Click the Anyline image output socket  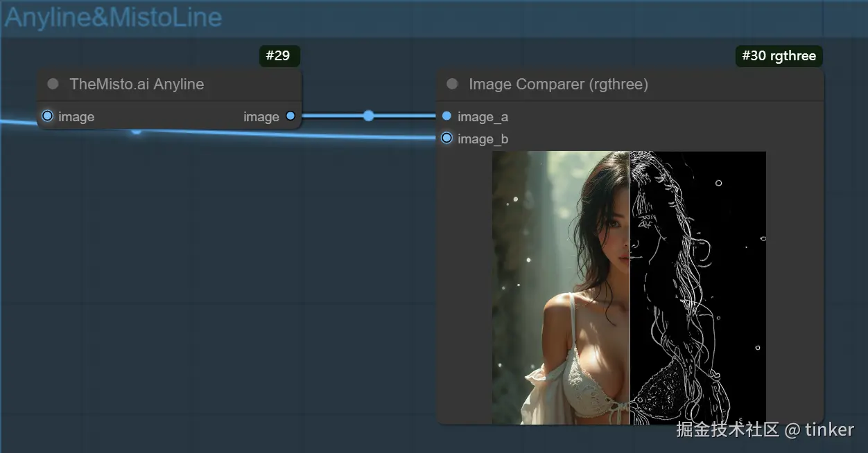290,116
